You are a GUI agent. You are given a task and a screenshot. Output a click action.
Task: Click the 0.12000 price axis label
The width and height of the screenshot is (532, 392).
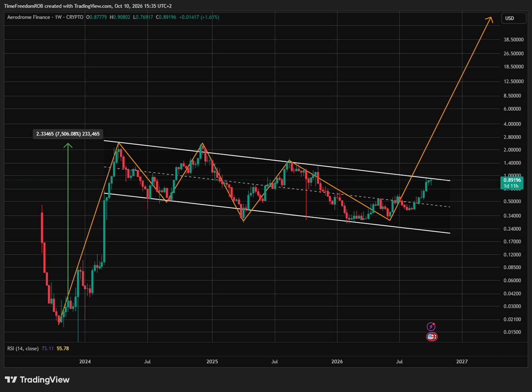[x=512, y=255]
